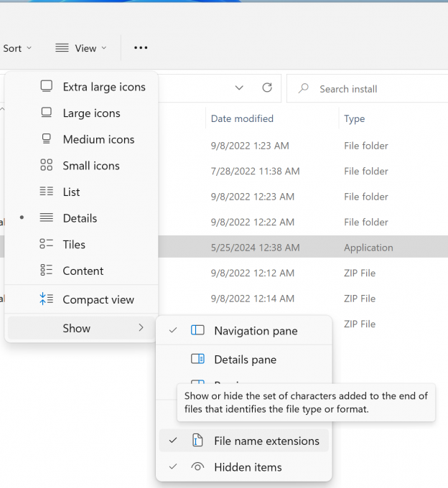Switch to List view
Viewport: 448px width, 488px height.
(x=81, y=192)
